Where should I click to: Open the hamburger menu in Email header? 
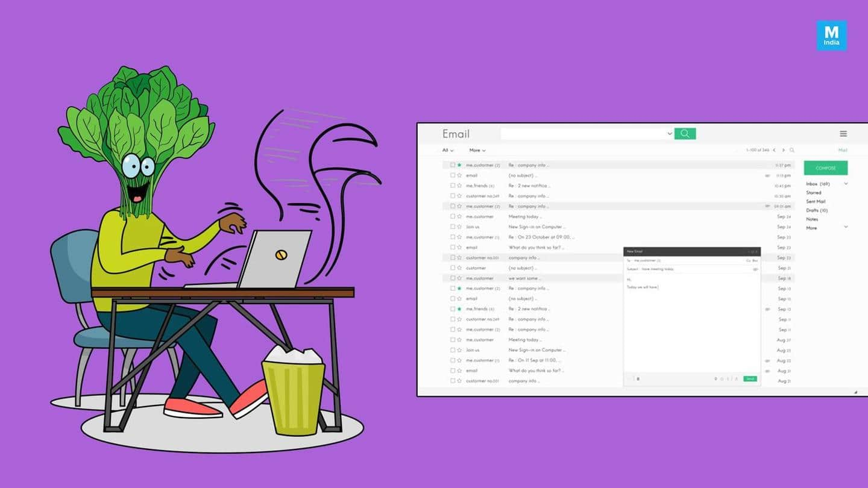[x=843, y=134]
